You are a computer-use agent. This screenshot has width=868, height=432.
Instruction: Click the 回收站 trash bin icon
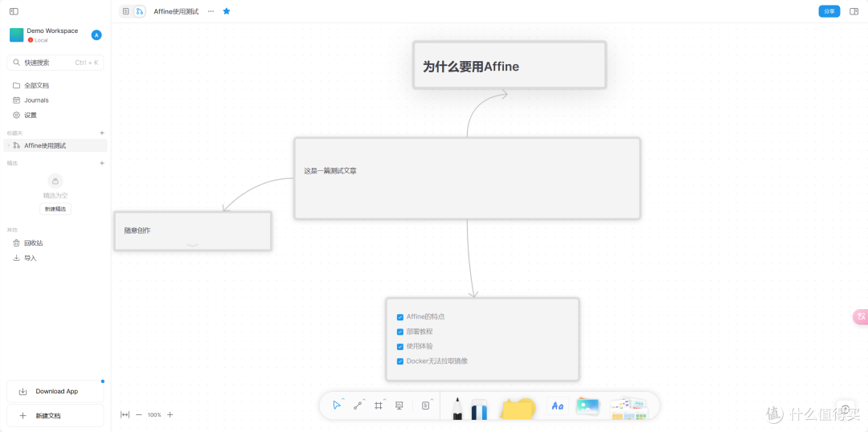pos(17,242)
